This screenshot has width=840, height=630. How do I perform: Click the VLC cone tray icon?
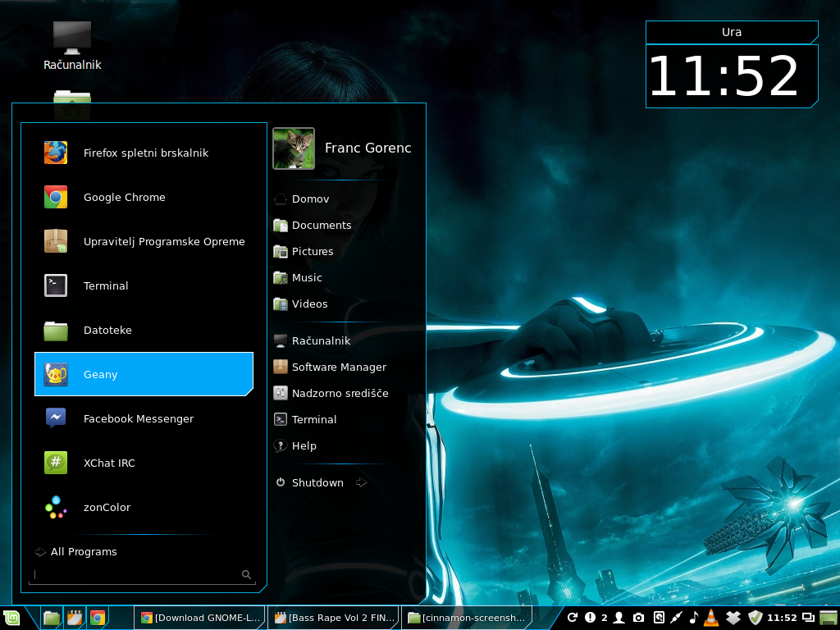(711, 617)
